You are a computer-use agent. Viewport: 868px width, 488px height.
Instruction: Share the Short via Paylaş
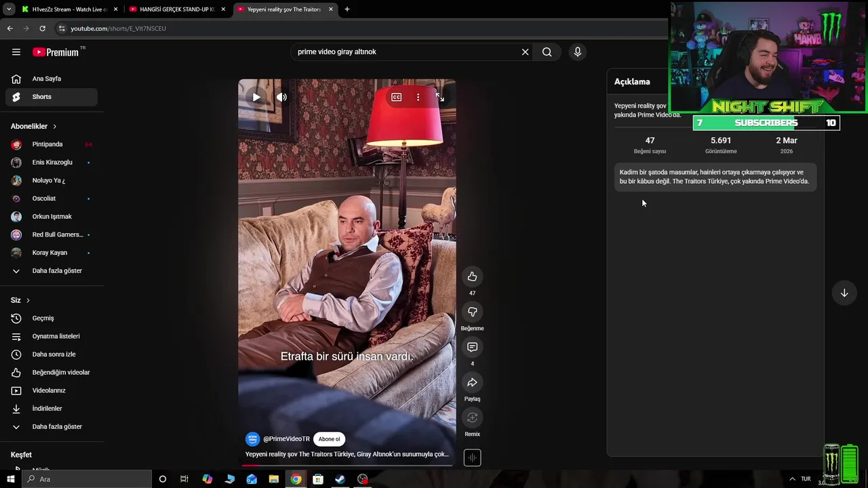click(473, 382)
